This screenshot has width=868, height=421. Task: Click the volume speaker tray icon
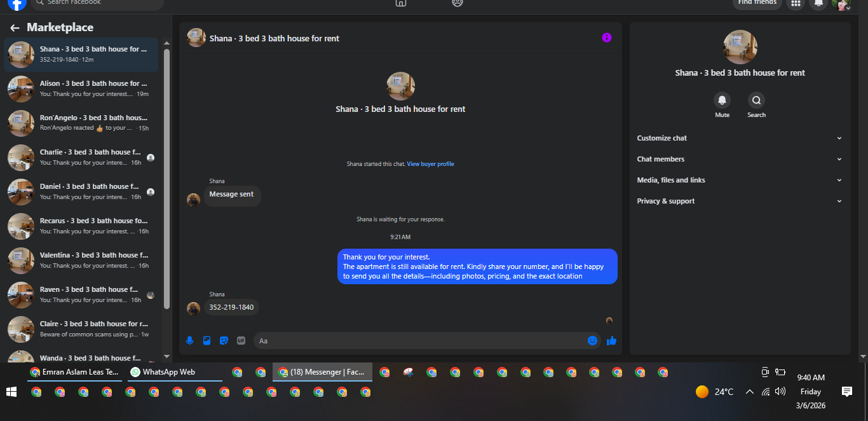pyautogui.click(x=780, y=392)
